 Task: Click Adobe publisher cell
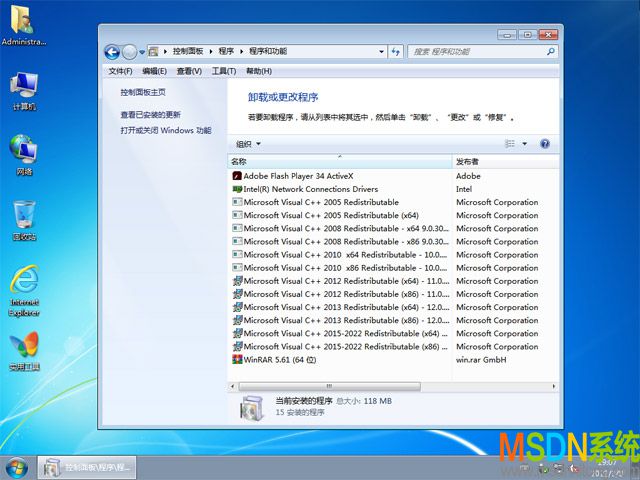468,176
